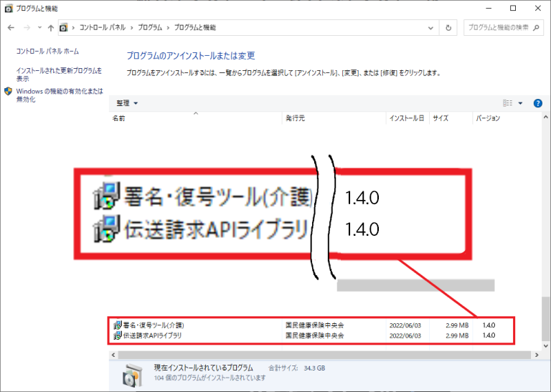The height and width of the screenshot is (392, 551).
Task: Refresh the program list
Action: click(448, 28)
